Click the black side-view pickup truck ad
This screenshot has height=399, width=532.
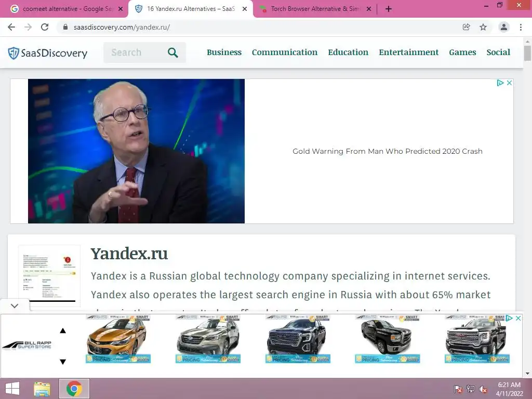(387, 339)
